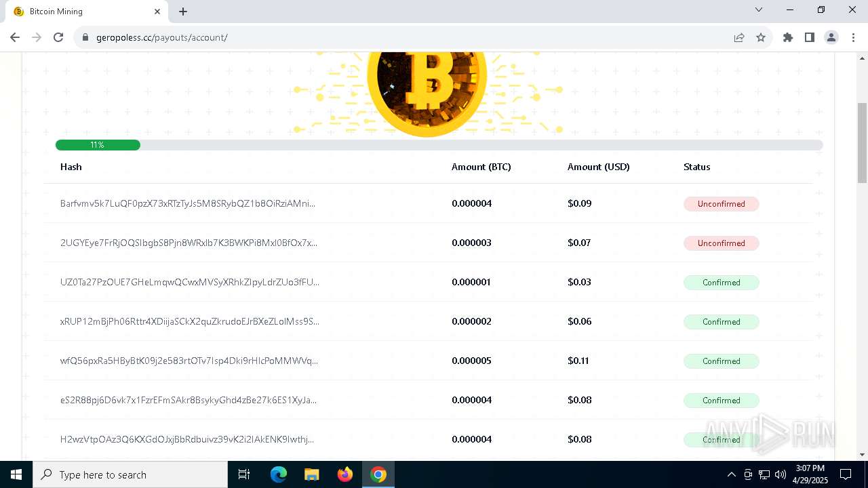
Task: Click the page vertical scrollbar thumb
Action: (x=862, y=142)
